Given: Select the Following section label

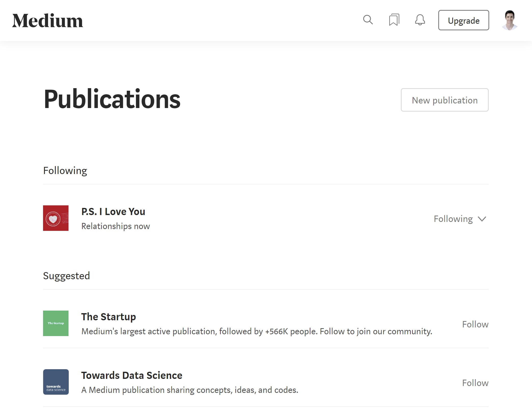Looking at the screenshot, I should click(65, 170).
